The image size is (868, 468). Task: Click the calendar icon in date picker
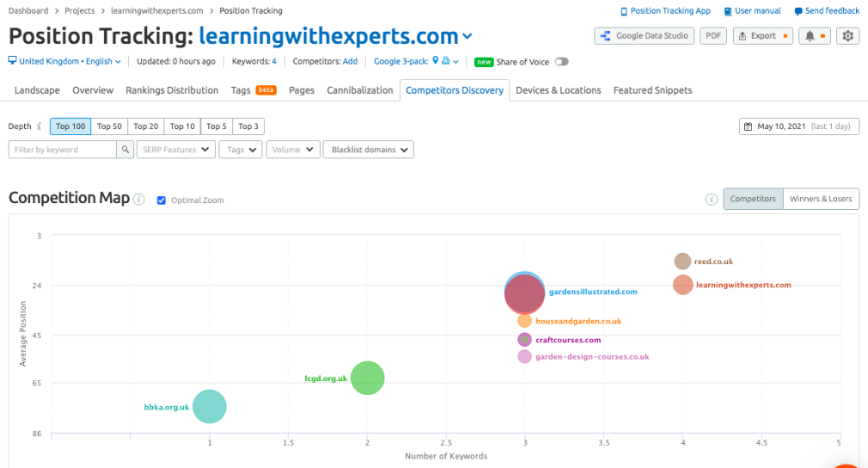pos(748,126)
